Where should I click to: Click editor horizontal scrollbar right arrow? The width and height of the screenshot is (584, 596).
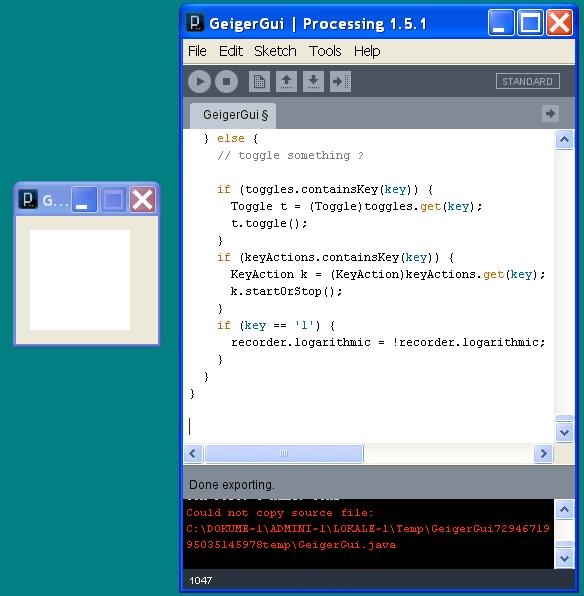pyautogui.click(x=543, y=453)
